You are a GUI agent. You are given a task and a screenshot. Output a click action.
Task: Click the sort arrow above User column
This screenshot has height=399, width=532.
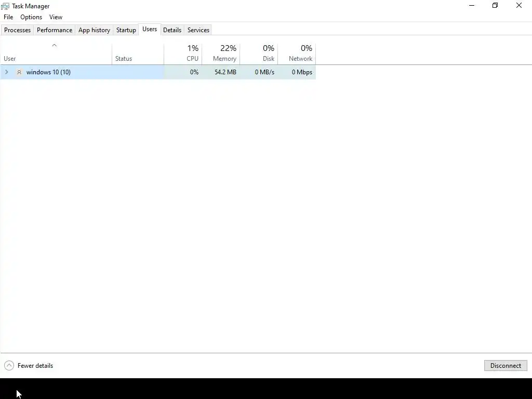pos(54,45)
